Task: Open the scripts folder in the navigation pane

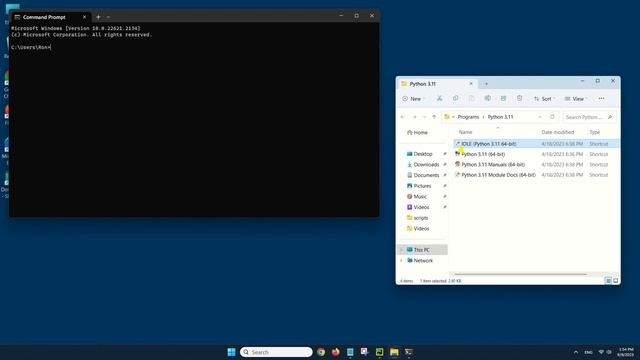Action: pos(417,218)
